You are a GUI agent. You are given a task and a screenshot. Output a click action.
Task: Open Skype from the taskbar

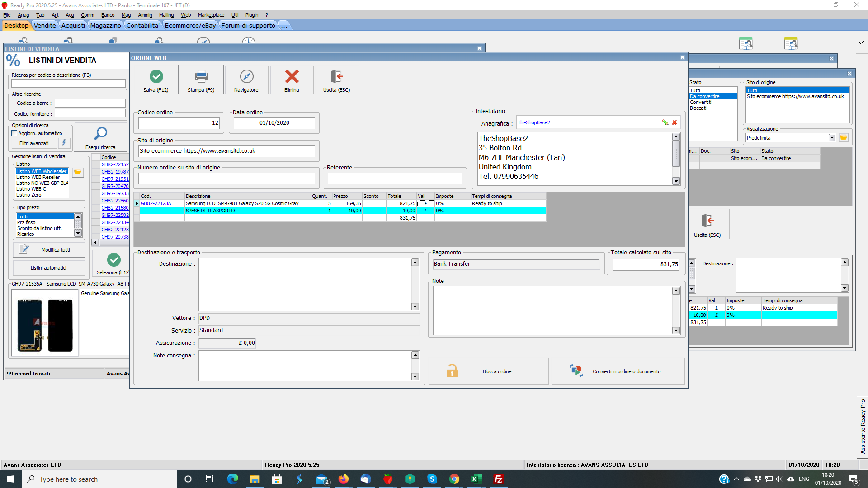click(x=432, y=479)
